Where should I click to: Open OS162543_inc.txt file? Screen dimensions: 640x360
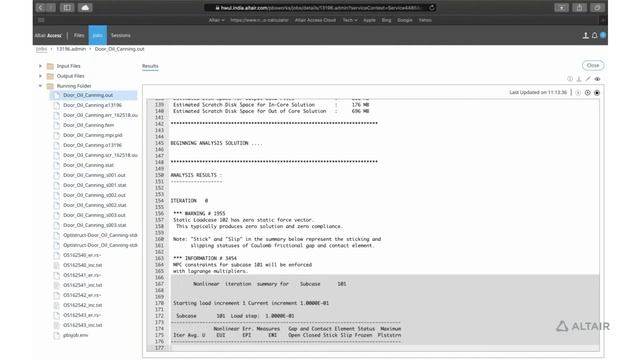82,325
